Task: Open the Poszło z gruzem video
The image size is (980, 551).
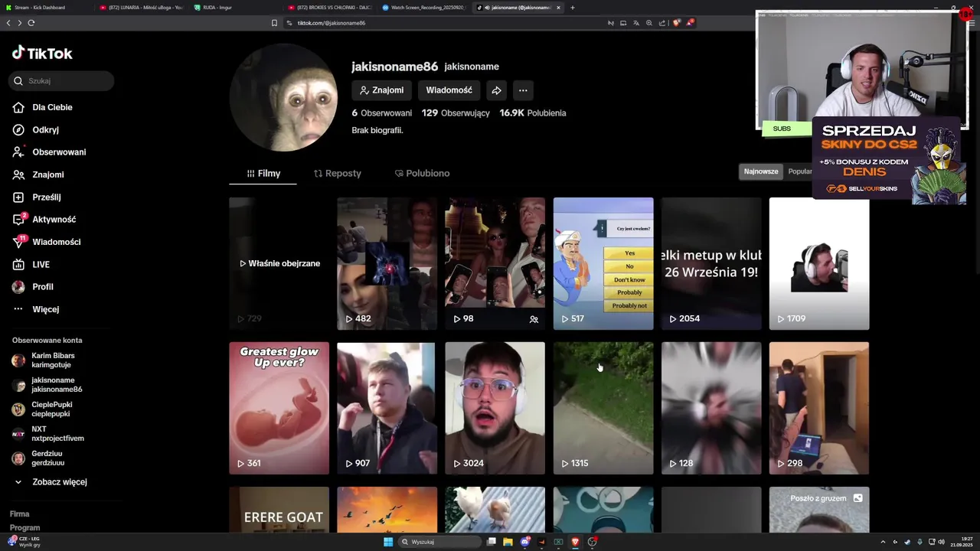Action: click(x=819, y=510)
